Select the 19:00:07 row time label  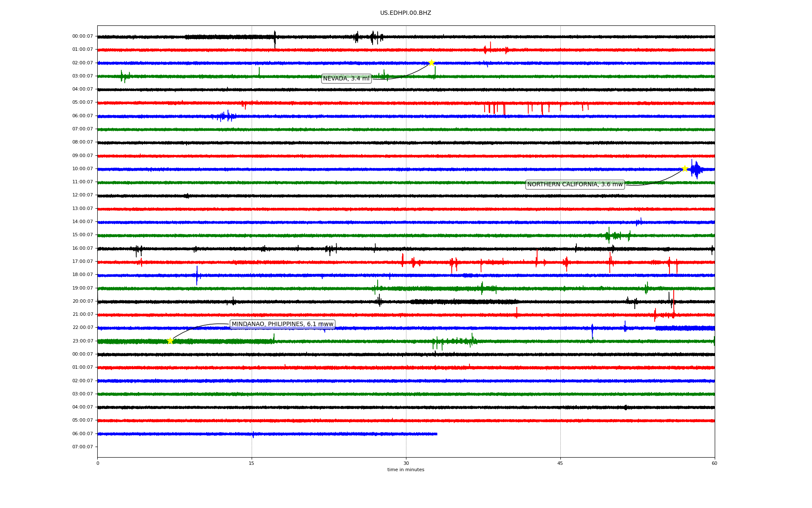pyautogui.click(x=82, y=288)
